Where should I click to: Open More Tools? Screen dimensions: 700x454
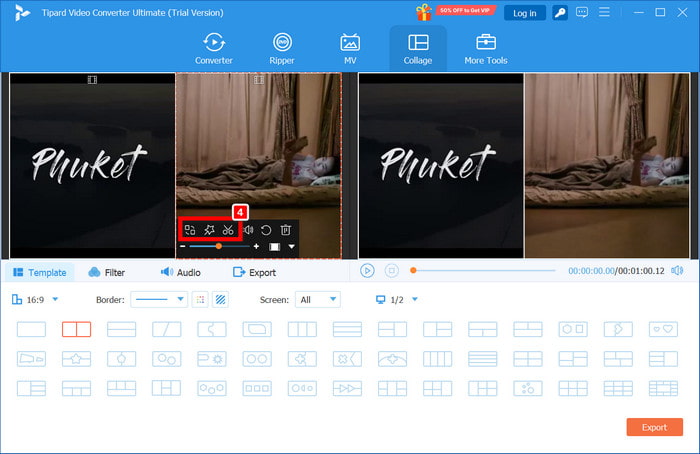pyautogui.click(x=486, y=49)
